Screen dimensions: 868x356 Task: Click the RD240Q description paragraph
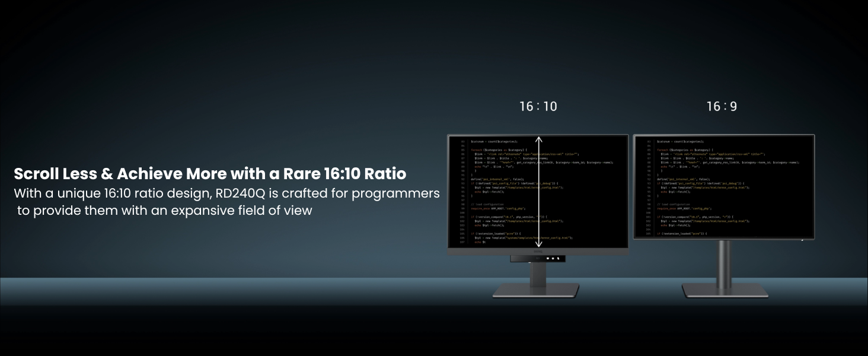tap(226, 202)
